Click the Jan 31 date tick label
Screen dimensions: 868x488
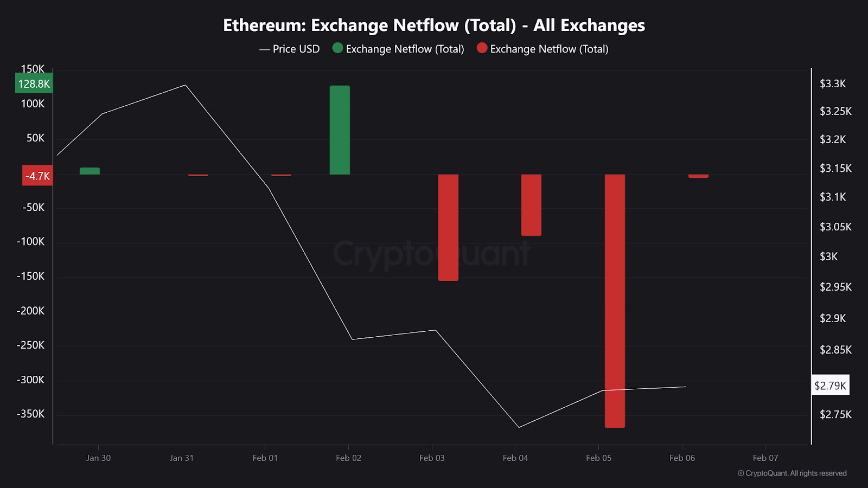click(181, 458)
